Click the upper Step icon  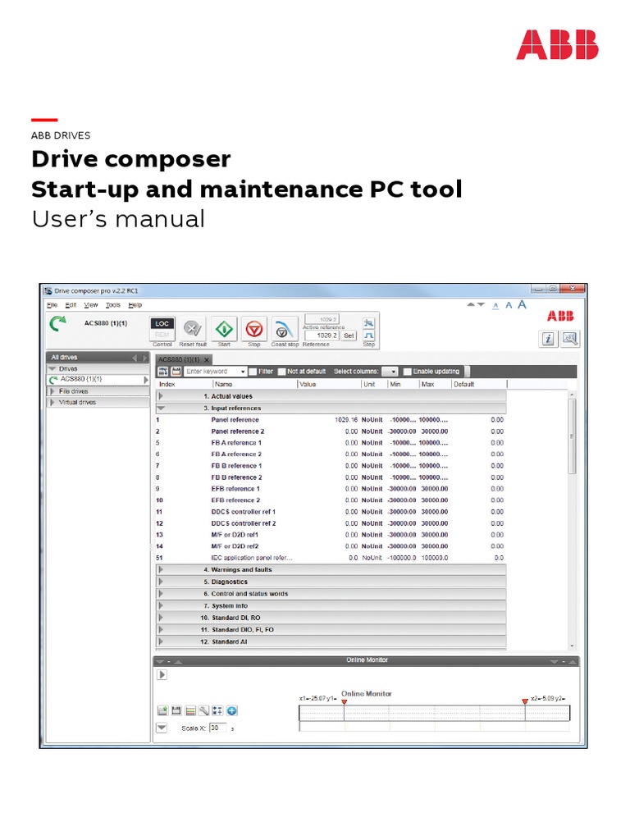click(368, 323)
